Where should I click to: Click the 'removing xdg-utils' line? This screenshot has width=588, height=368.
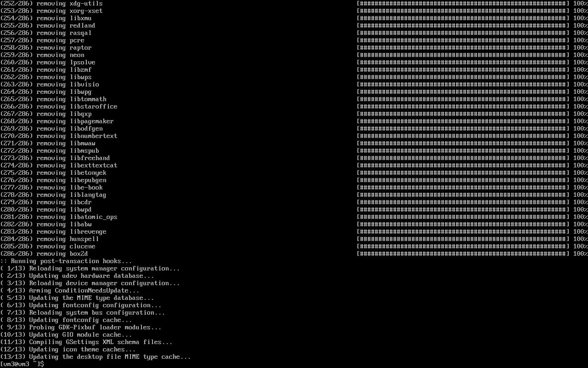[x=51, y=3]
